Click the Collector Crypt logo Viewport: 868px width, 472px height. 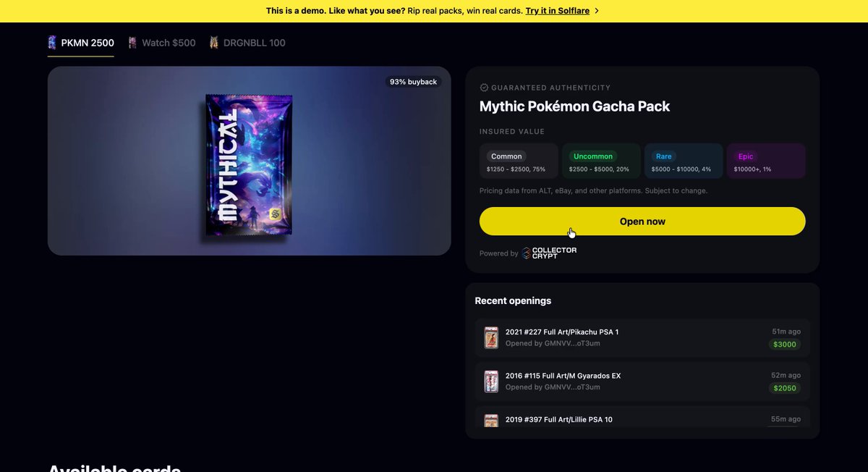[550, 253]
